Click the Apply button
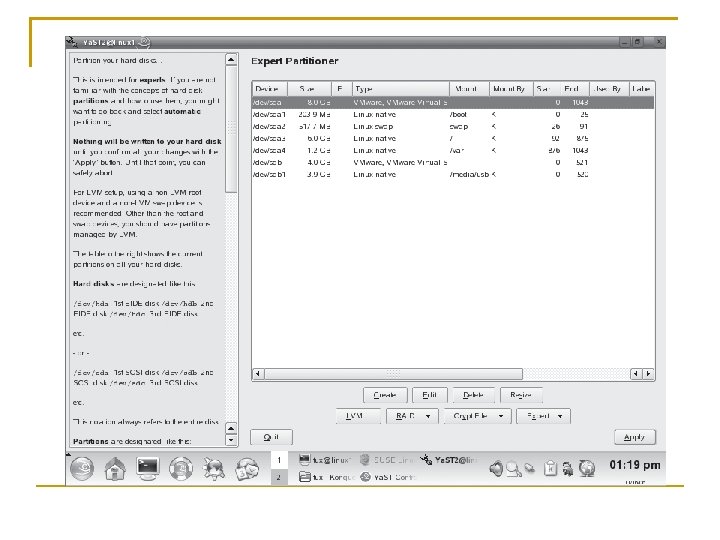The height and width of the screenshot is (540, 720). click(635, 437)
